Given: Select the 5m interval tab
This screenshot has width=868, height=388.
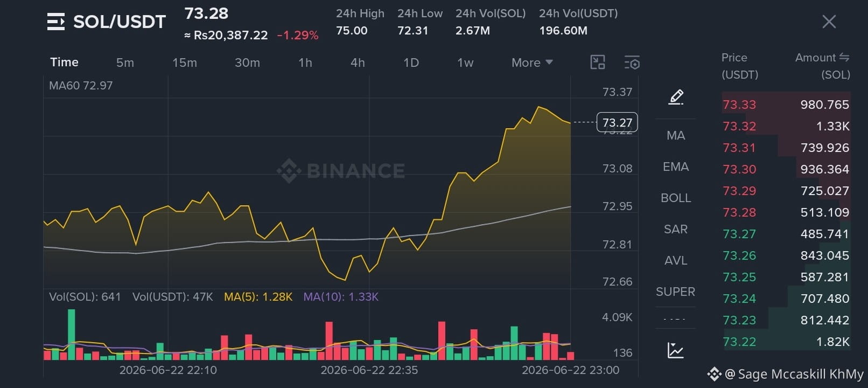Looking at the screenshot, I should 125,63.
